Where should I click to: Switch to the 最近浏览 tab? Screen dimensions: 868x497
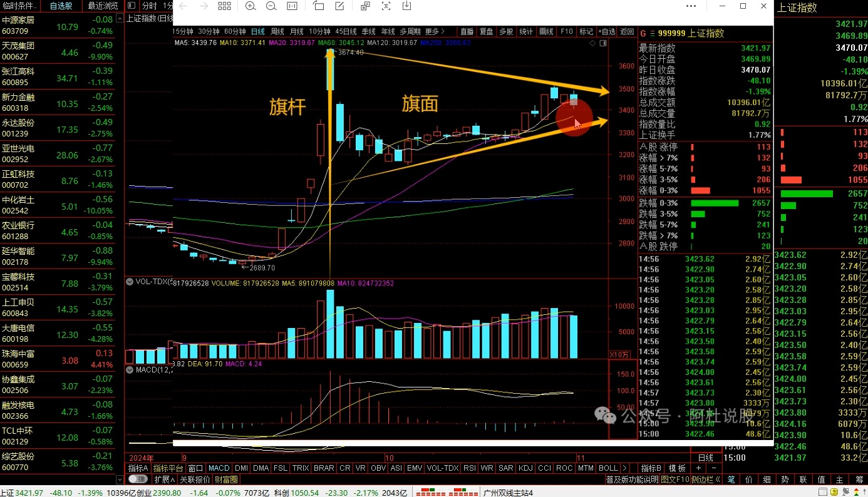click(103, 6)
